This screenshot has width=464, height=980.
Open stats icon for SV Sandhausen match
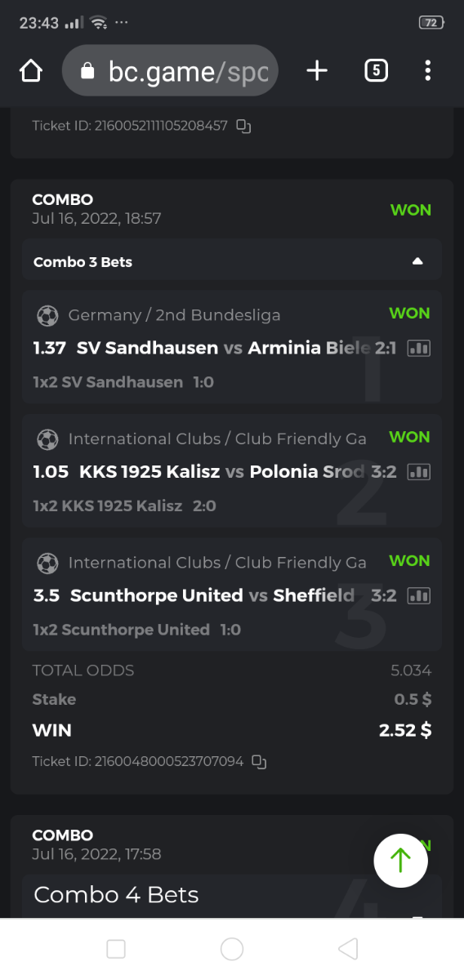[418, 348]
